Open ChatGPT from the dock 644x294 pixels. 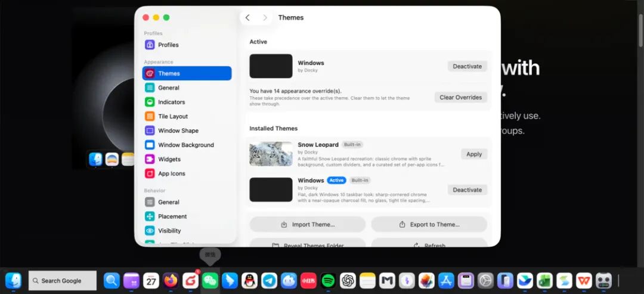[348, 281]
